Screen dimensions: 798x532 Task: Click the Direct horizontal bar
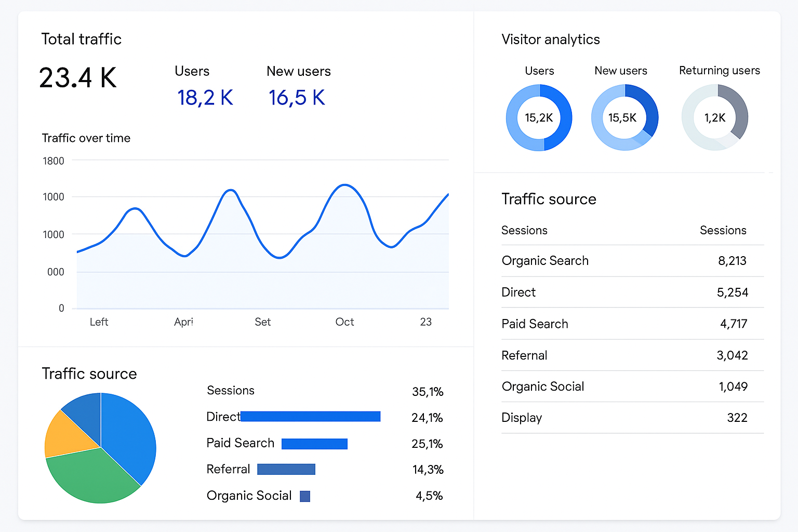(x=310, y=417)
